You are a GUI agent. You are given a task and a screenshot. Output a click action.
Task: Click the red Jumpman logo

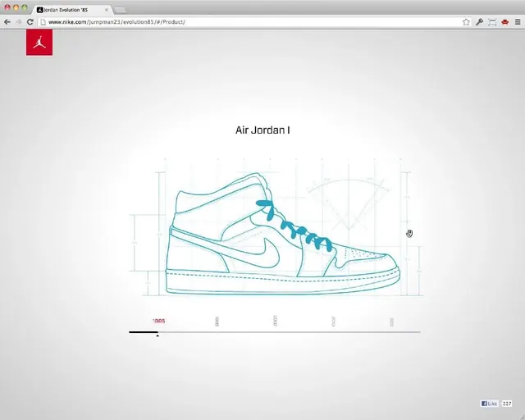coord(39,42)
